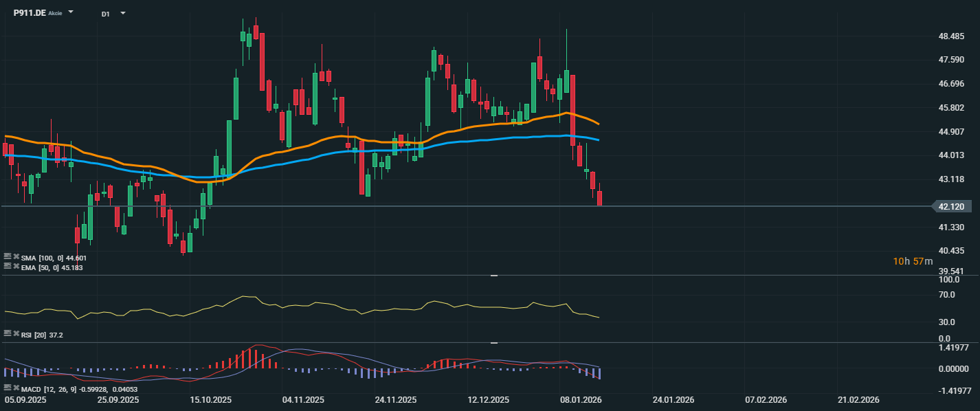Click the 10h 57m candle countdown timer
Viewport: 980px width, 411px height.
tap(913, 261)
